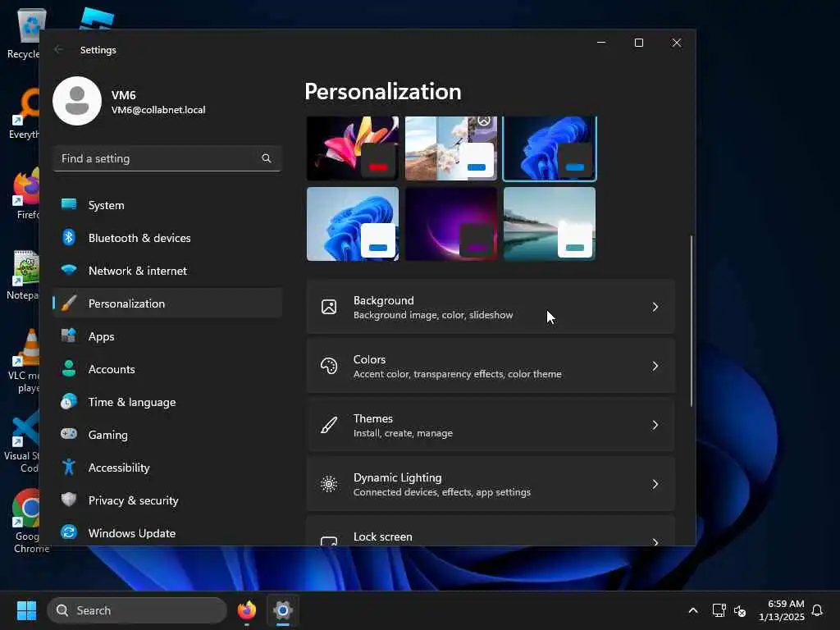Navigate to Accounts settings

coord(167,368)
